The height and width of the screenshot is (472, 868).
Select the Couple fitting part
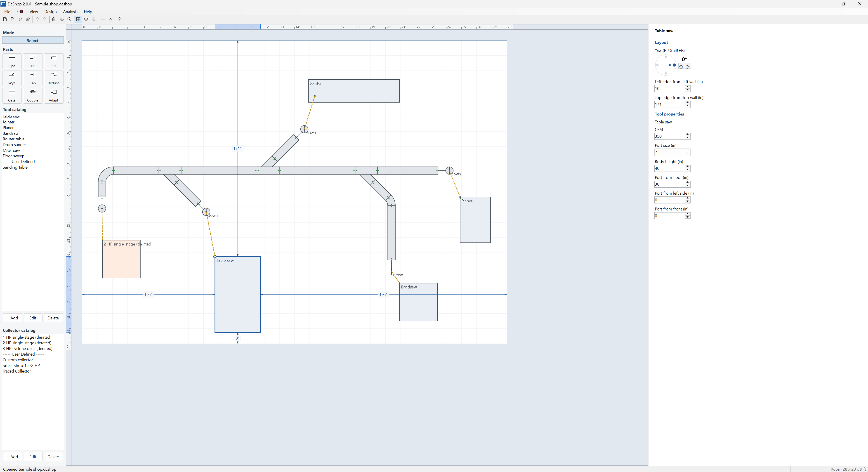click(x=33, y=96)
